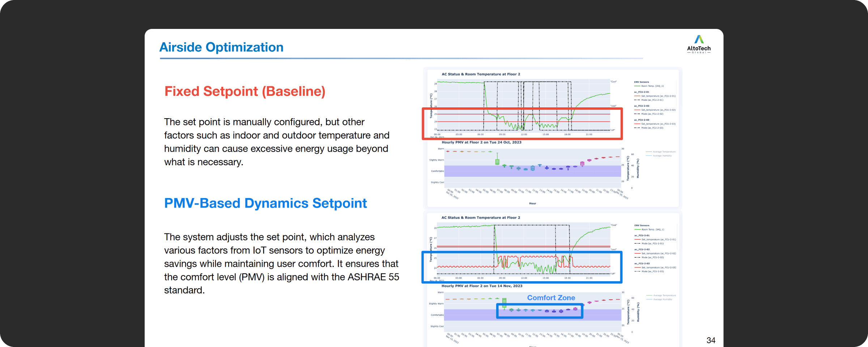The height and width of the screenshot is (347, 868).
Task: Click the green 08:00 box plot in Nov 14 PMV chart
Action: point(504,303)
